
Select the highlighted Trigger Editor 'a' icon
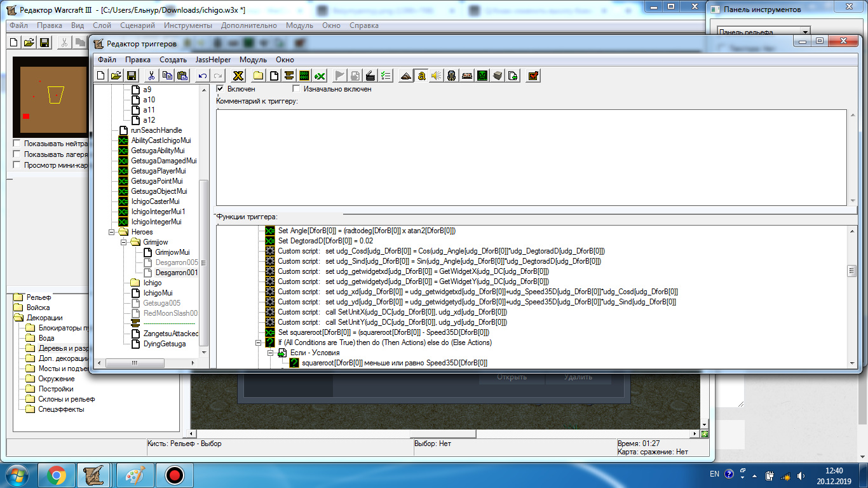(x=421, y=76)
